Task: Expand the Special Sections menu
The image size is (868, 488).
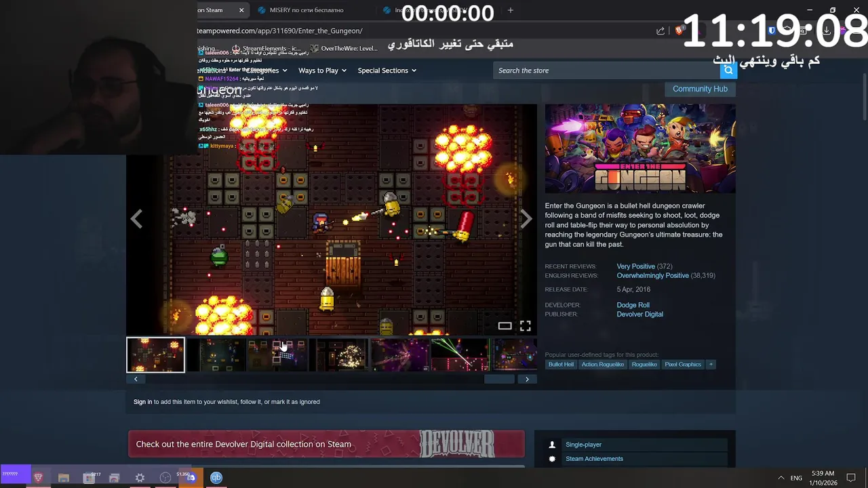Action: click(x=387, y=70)
